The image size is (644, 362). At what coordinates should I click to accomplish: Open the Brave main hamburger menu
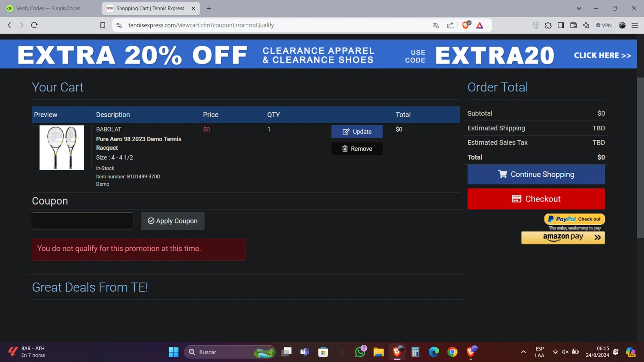635,25
